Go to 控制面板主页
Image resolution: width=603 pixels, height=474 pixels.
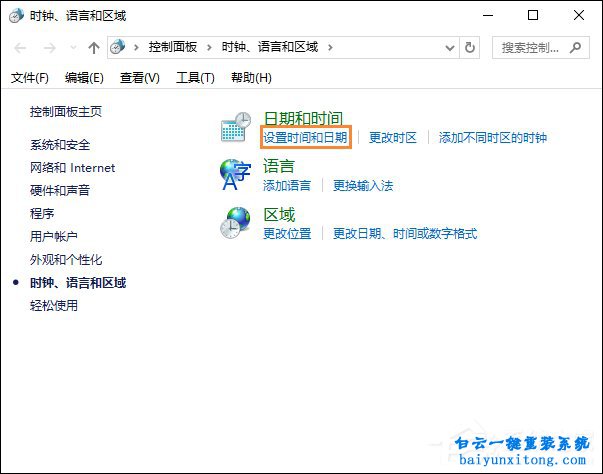(x=66, y=112)
